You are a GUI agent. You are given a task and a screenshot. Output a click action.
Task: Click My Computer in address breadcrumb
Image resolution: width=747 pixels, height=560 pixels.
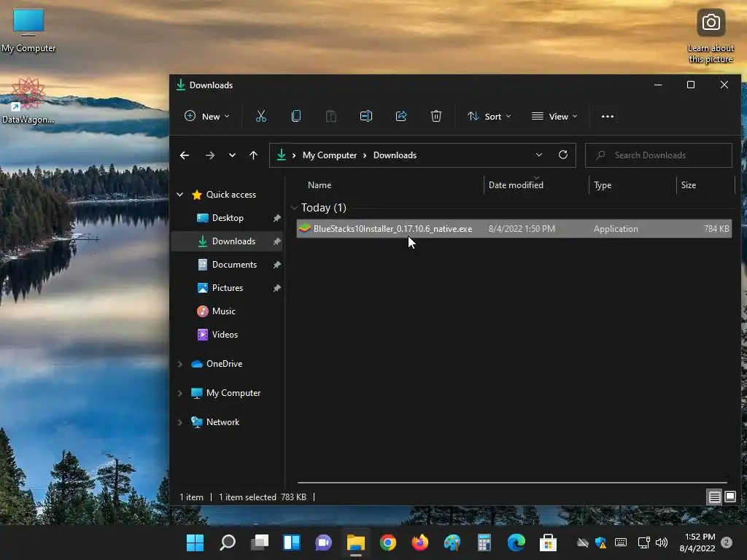tap(330, 155)
